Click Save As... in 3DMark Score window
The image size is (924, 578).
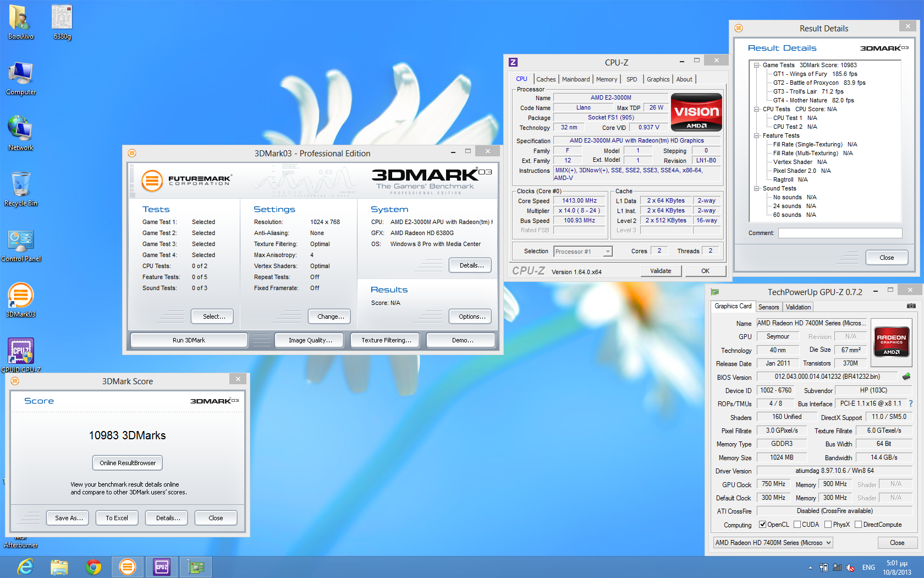[x=69, y=518]
